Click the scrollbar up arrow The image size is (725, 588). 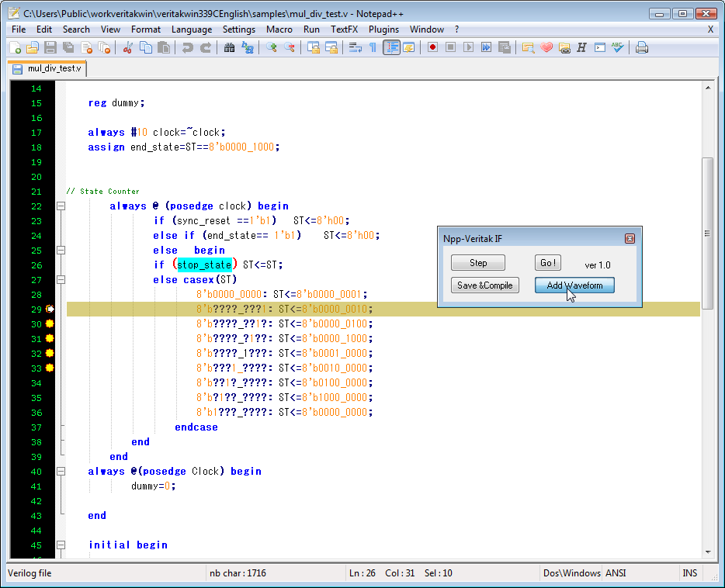(707, 88)
